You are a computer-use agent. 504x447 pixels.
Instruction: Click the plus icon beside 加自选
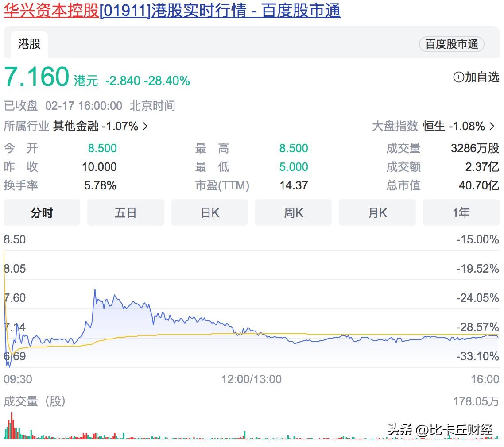click(x=458, y=77)
